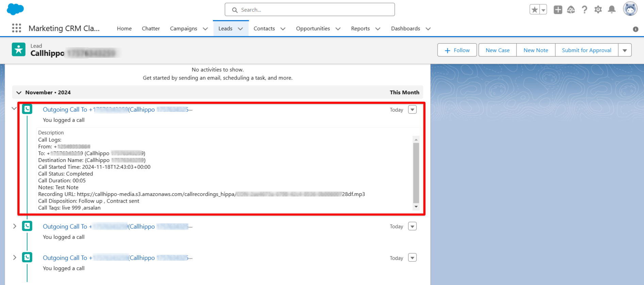Click the 'This Month' label
644x285 pixels.
pos(404,93)
